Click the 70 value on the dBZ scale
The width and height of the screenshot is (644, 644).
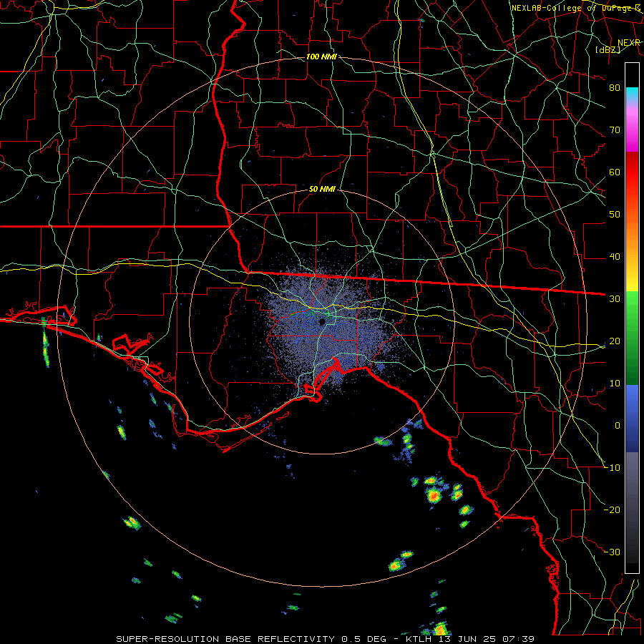(615, 130)
